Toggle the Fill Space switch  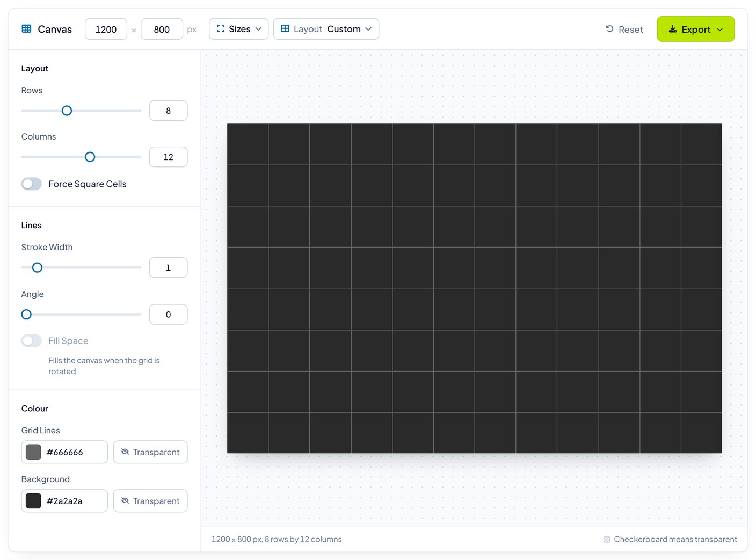[32, 341]
